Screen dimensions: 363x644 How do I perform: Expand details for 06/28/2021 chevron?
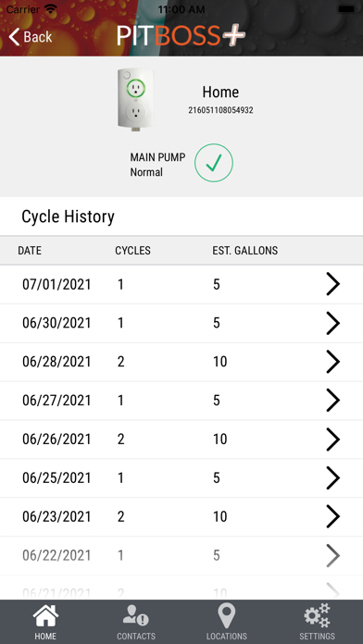coord(333,362)
